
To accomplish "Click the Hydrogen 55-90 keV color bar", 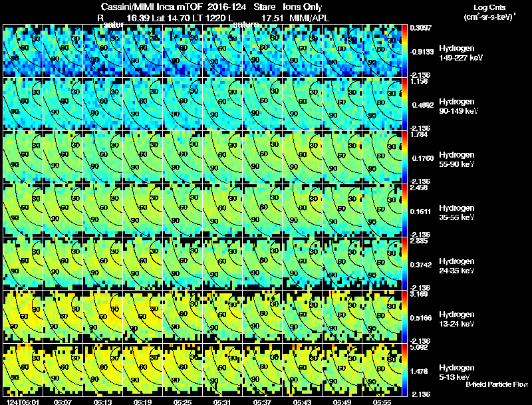I will [x=404, y=158].
